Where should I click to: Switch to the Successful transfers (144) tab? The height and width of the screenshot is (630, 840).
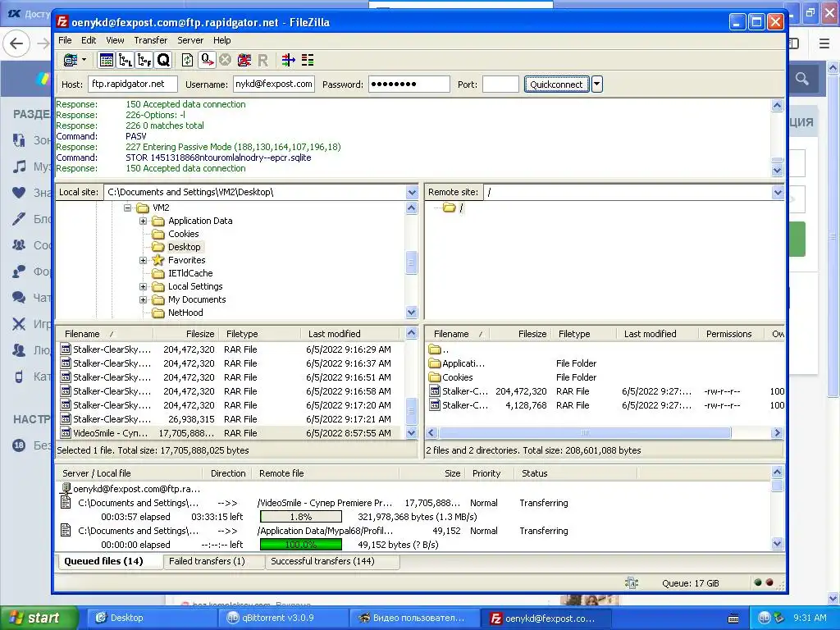(332, 561)
